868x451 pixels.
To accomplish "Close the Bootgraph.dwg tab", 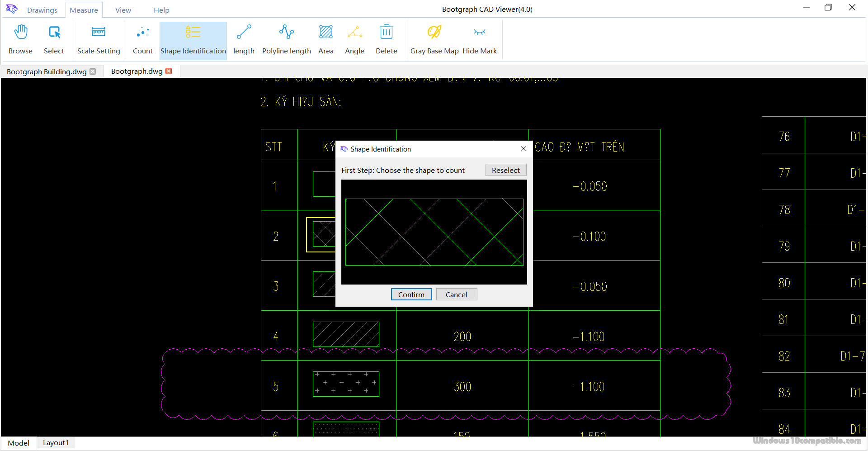I will pyautogui.click(x=169, y=71).
